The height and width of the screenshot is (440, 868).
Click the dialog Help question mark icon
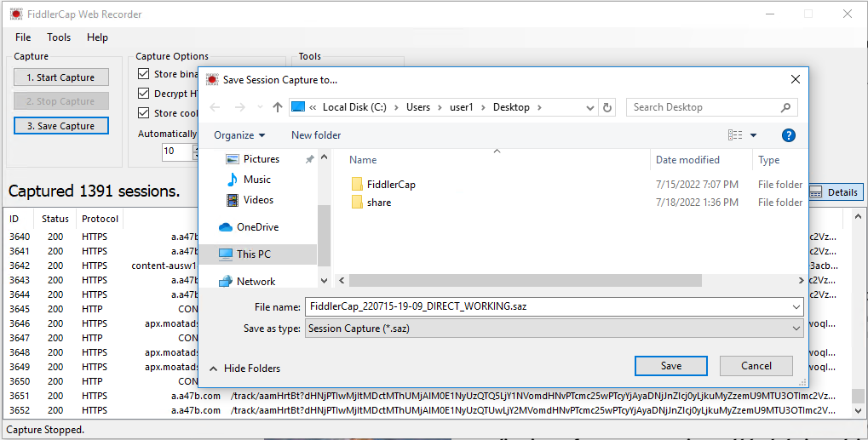(788, 135)
